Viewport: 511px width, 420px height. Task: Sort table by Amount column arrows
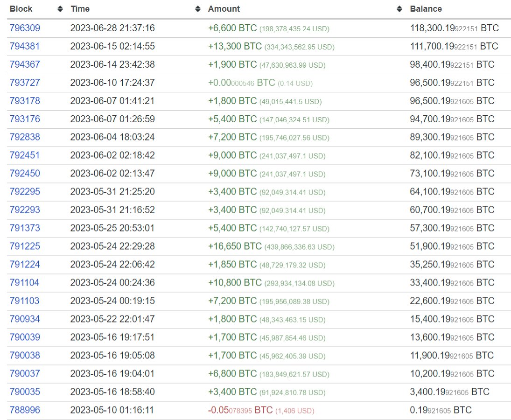click(x=399, y=9)
